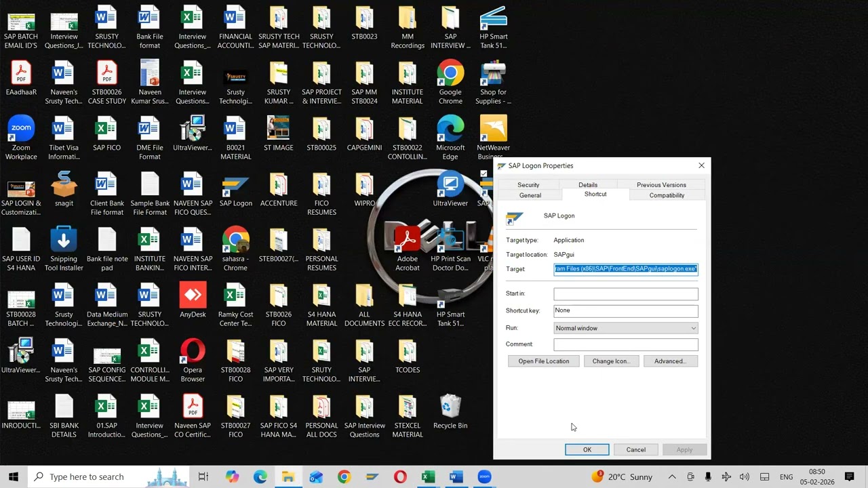Select the ST IMAGE desktop icon
Screen dimensions: 868x488
[279, 135]
